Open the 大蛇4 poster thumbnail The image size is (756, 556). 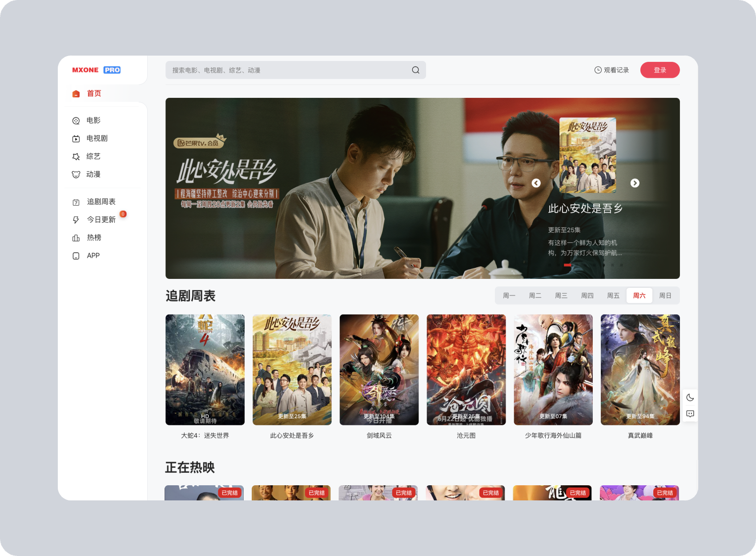(x=205, y=370)
